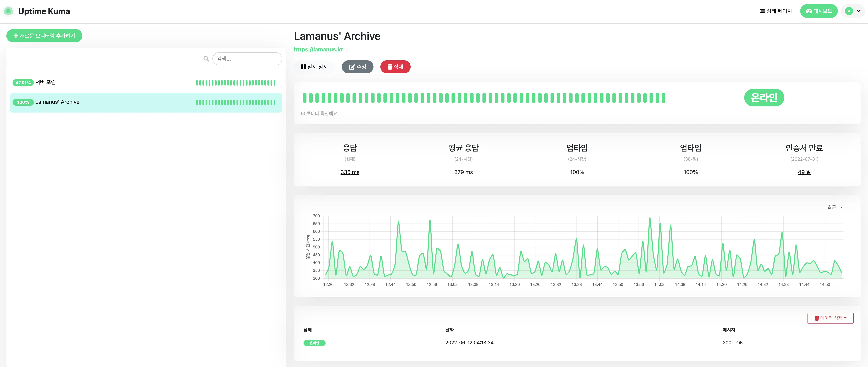The image size is (868, 367).
Task: Select the 서버 포럼 monitor
Action: pyautogui.click(x=46, y=82)
